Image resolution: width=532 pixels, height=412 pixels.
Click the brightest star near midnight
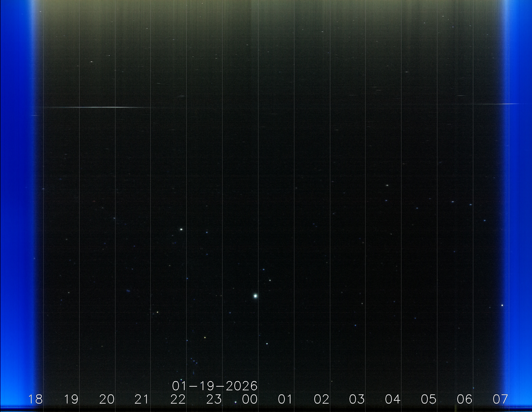click(x=255, y=296)
